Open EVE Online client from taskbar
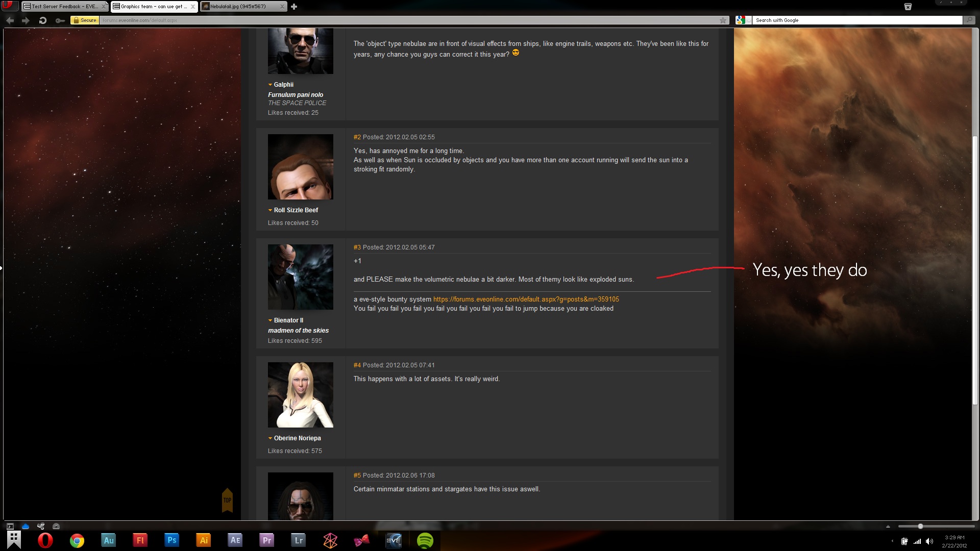 393,540
